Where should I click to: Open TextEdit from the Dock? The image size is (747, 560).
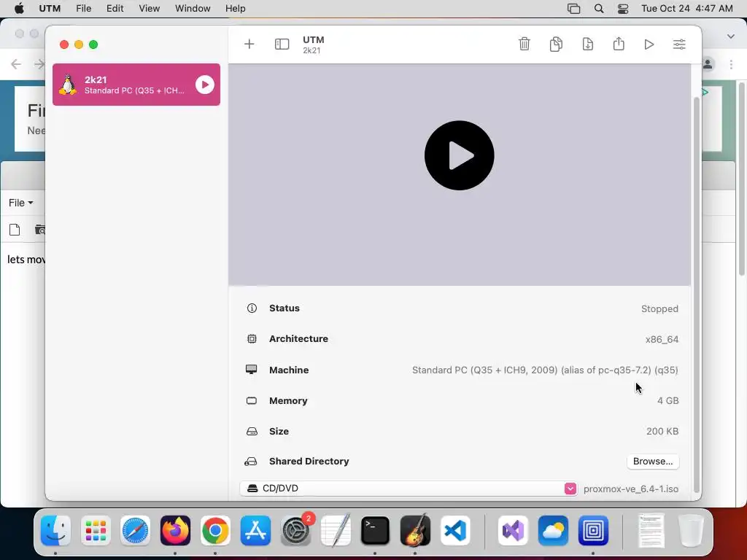[x=336, y=531]
